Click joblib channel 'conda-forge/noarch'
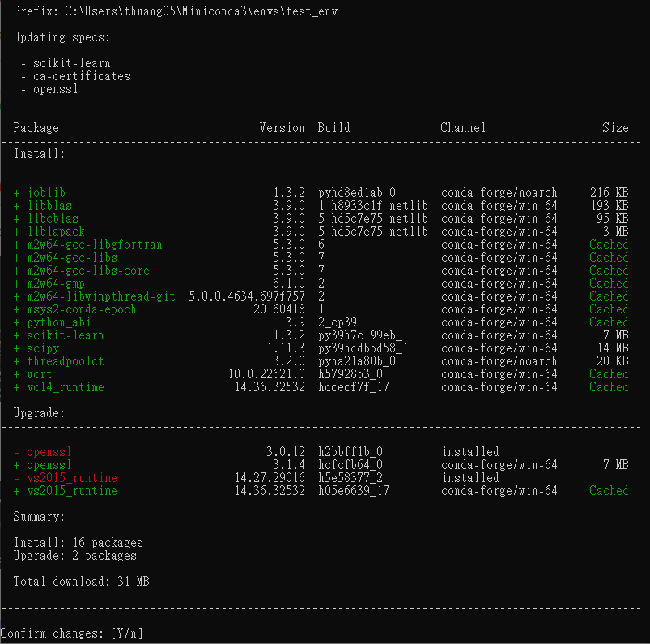Image resolution: width=650 pixels, height=644 pixels. [x=499, y=193]
